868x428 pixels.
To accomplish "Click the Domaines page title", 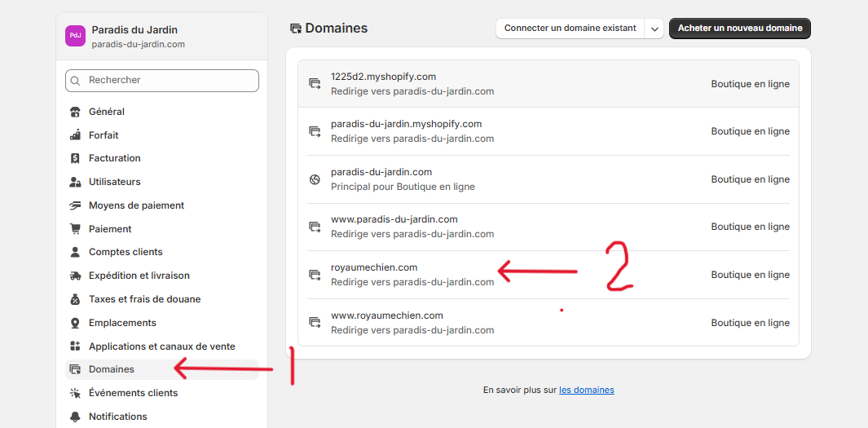I will (x=336, y=29).
